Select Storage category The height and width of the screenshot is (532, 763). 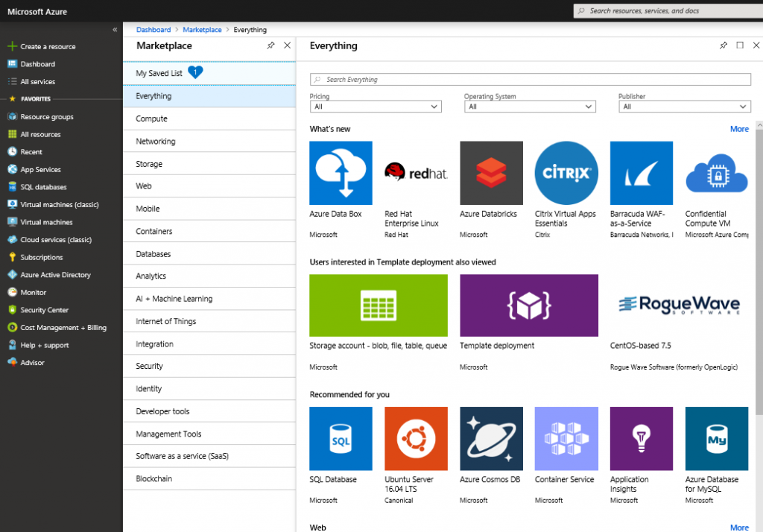click(209, 163)
